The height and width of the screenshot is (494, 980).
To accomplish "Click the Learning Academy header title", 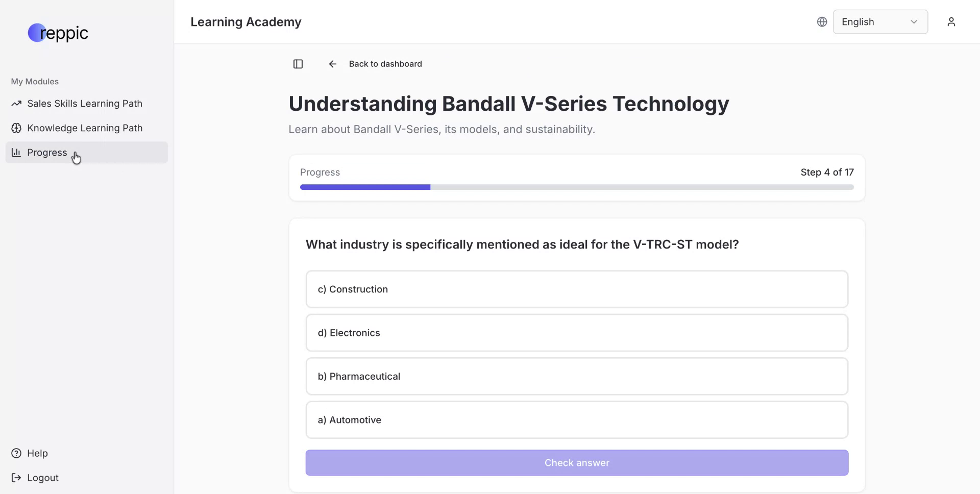I will [x=246, y=22].
